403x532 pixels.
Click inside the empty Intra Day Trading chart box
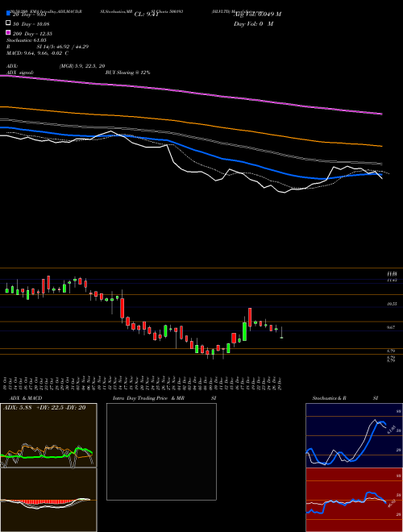point(161,451)
